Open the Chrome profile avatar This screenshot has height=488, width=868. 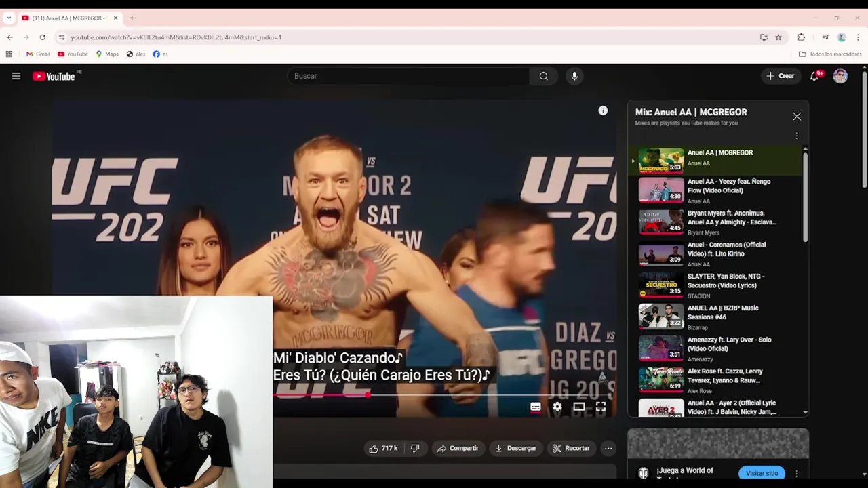[842, 37]
